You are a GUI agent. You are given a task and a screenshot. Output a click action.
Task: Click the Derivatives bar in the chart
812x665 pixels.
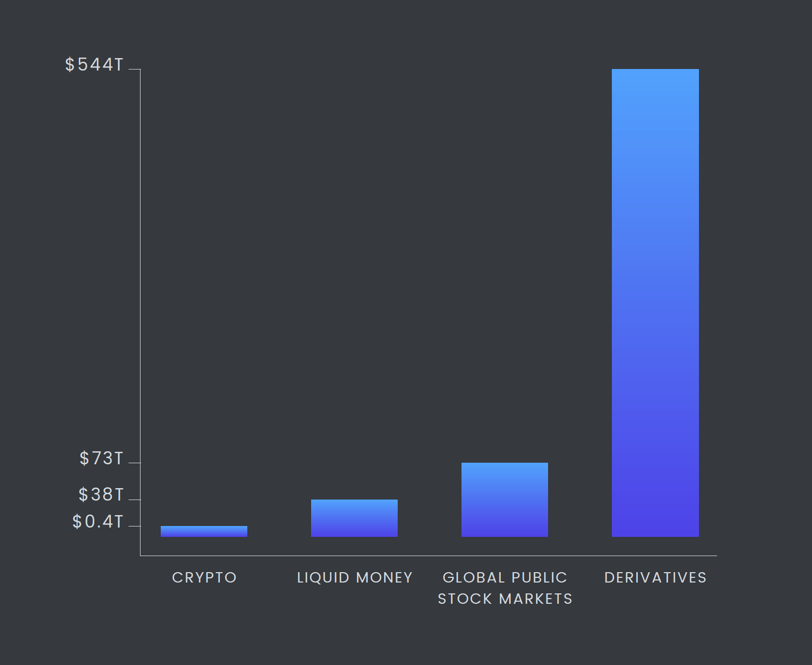tap(655, 303)
